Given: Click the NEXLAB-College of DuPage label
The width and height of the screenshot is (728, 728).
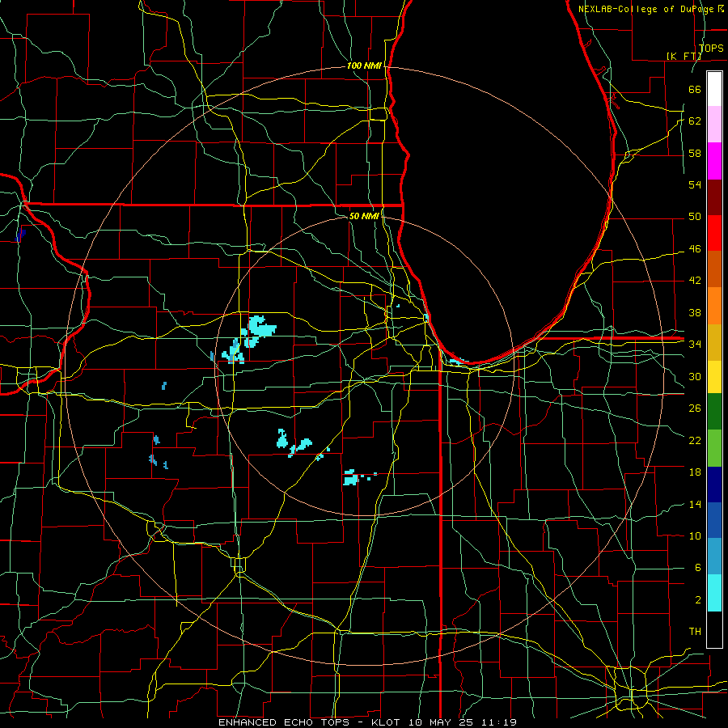Looking at the screenshot, I should click(x=647, y=9).
